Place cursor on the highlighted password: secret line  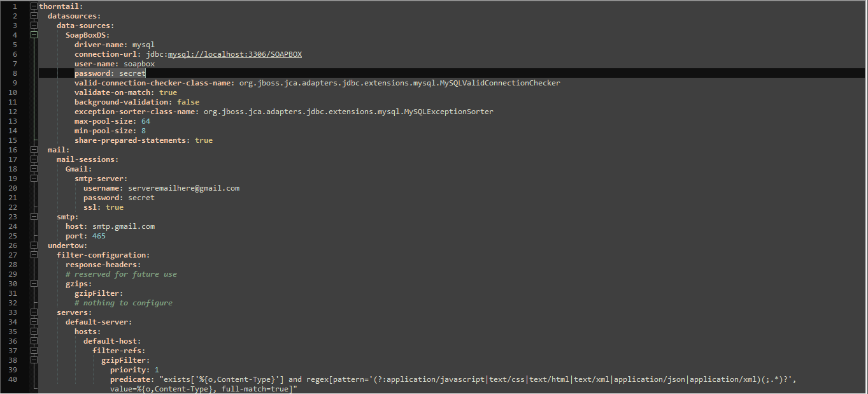pyautogui.click(x=452, y=73)
